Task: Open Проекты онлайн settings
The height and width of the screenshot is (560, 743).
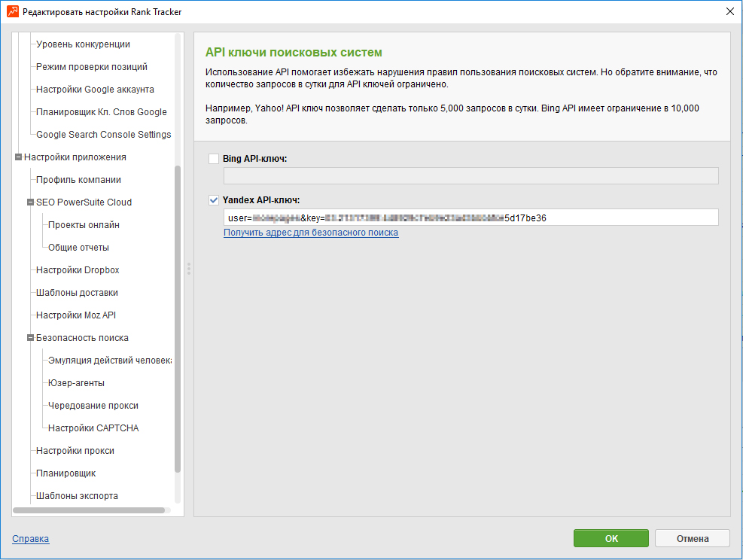Action: (x=84, y=225)
